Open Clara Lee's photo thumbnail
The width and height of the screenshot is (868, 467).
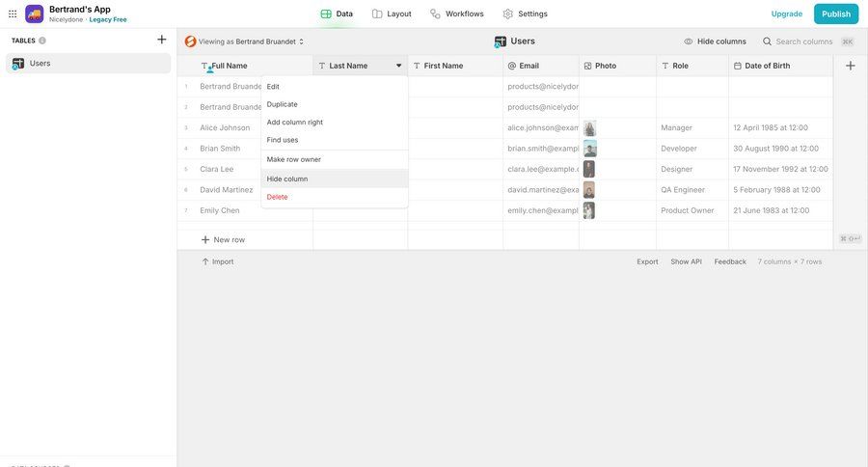pos(589,169)
